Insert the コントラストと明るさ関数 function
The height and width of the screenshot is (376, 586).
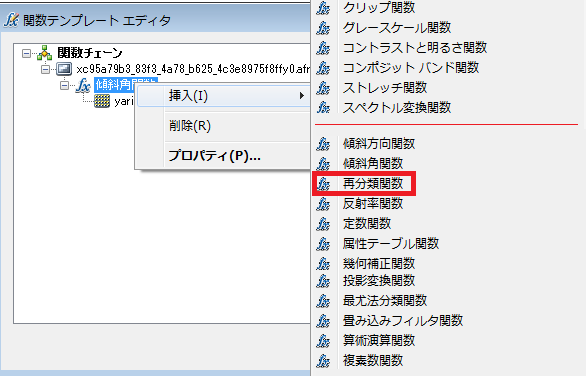pos(415,48)
